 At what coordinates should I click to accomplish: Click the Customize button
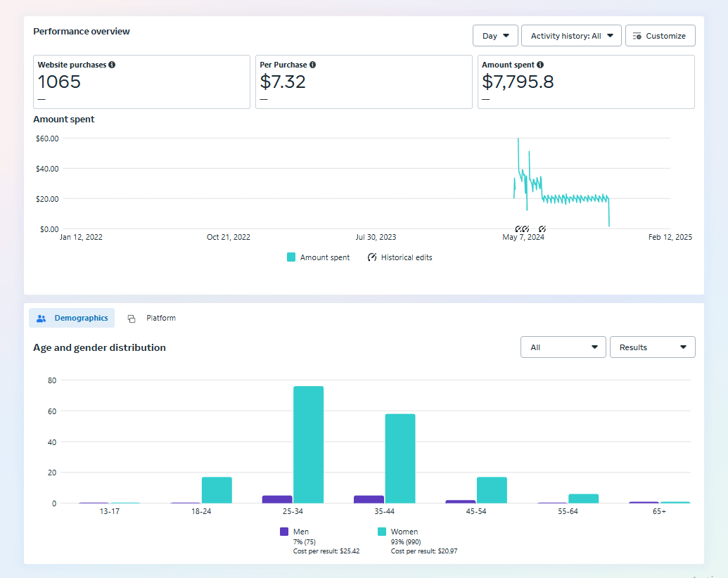click(660, 36)
